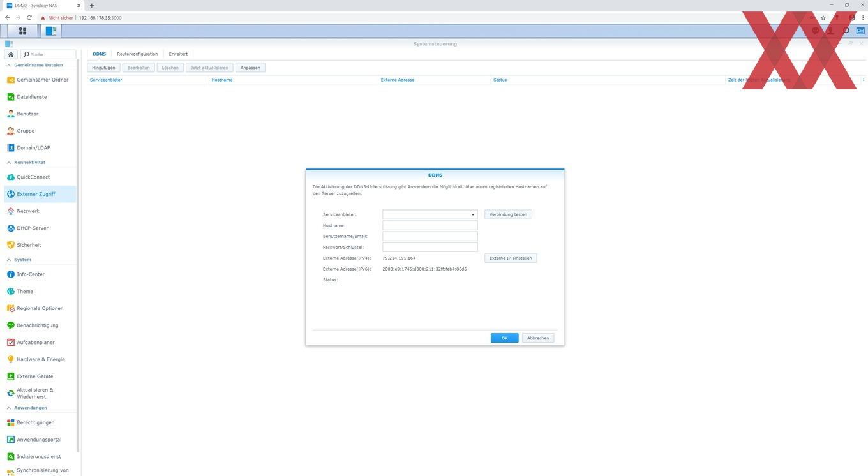Open Berechtigungen under Anwendungen
This screenshot has height=476, width=868.
coord(40,422)
